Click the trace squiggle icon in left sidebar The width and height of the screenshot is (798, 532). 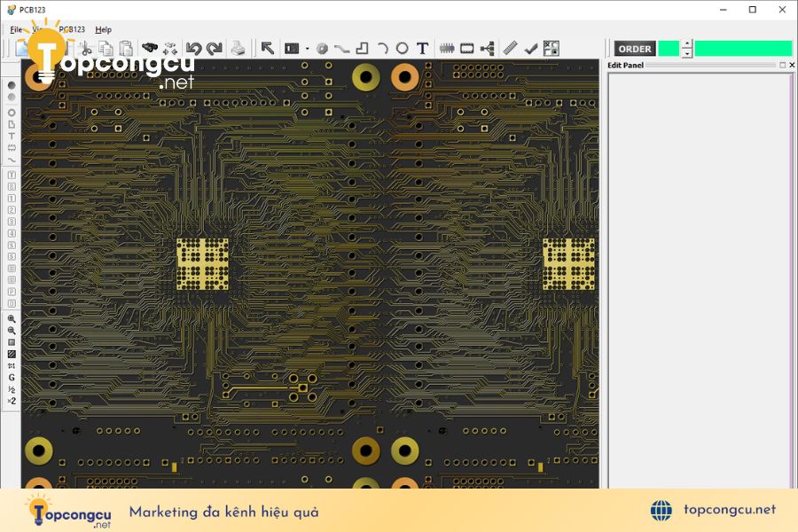click(x=12, y=160)
